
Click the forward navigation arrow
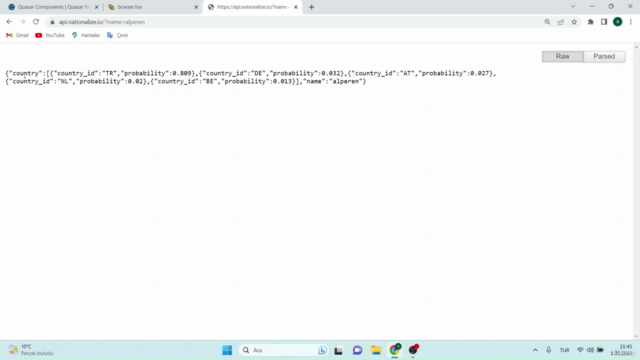22,22
